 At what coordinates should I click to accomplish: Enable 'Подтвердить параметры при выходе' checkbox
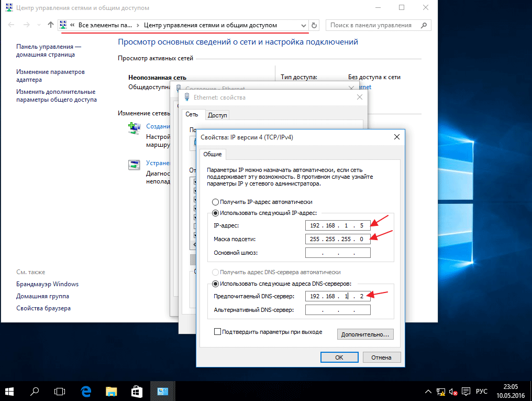tap(217, 332)
